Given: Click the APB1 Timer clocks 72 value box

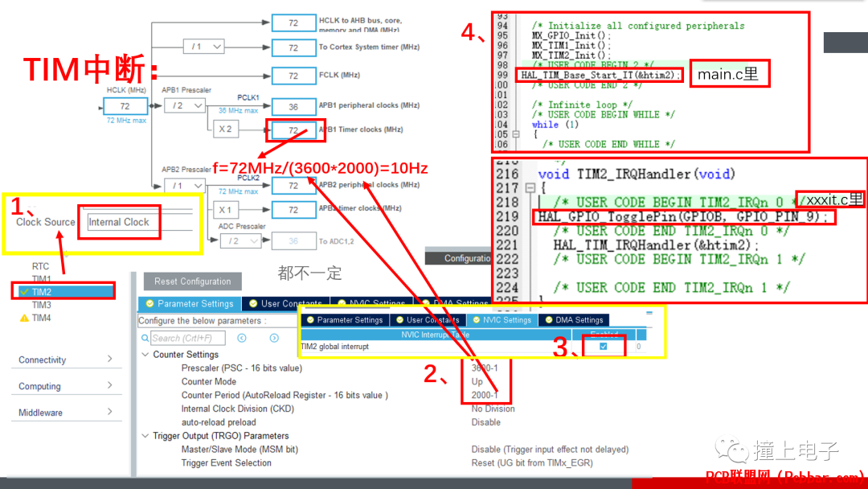Looking at the screenshot, I should point(293,130).
